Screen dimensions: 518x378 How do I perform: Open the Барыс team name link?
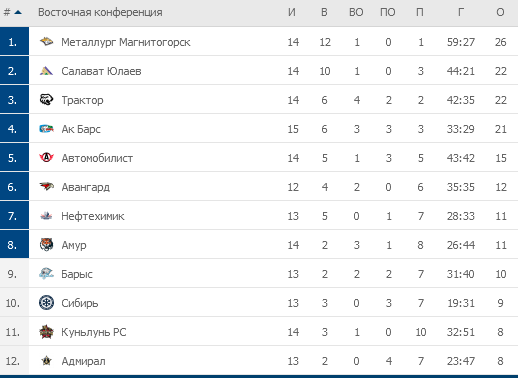tap(77, 274)
